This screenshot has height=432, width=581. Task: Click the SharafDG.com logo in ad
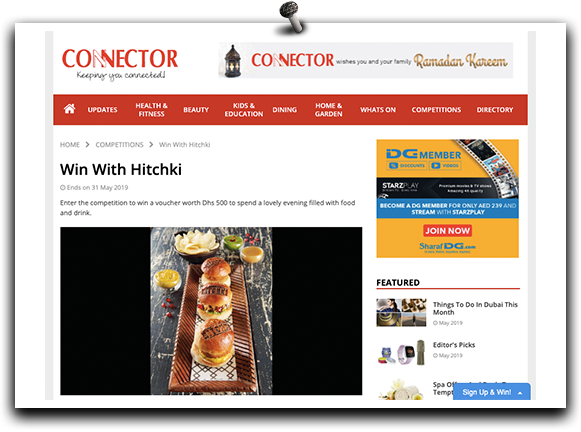(447, 247)
